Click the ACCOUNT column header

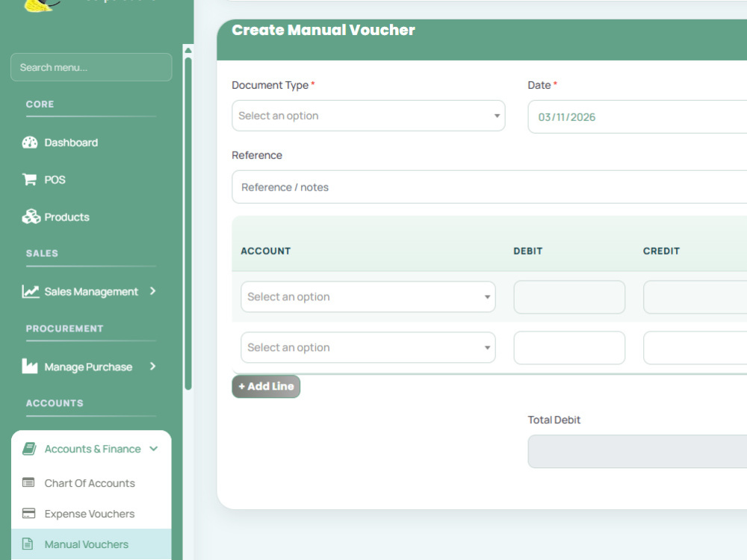[265, 251]
